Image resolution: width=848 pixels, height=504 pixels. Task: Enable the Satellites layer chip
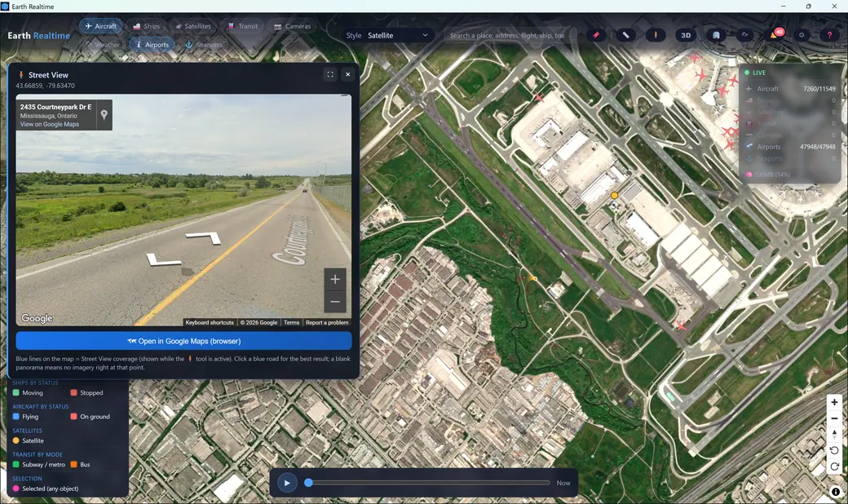(x=193, y=26)
